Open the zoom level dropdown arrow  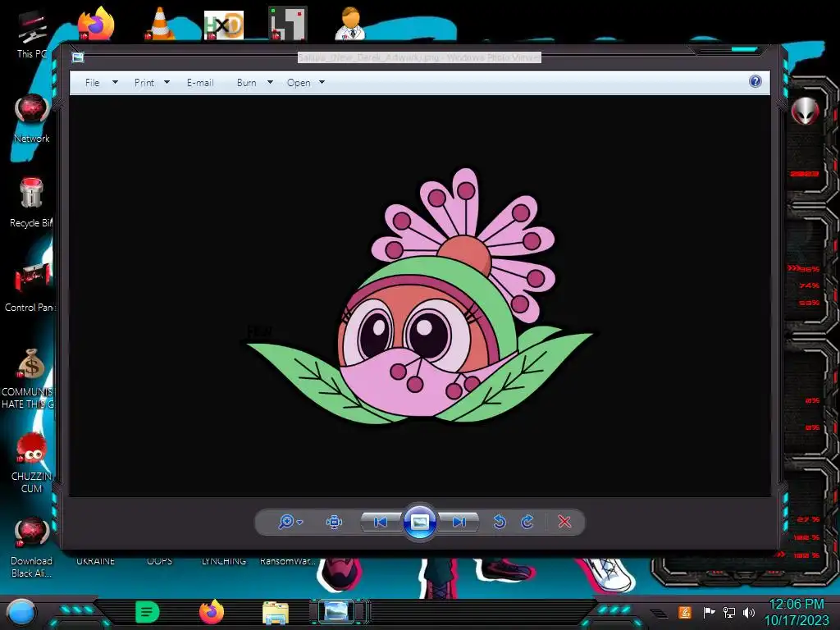point(300,523)
